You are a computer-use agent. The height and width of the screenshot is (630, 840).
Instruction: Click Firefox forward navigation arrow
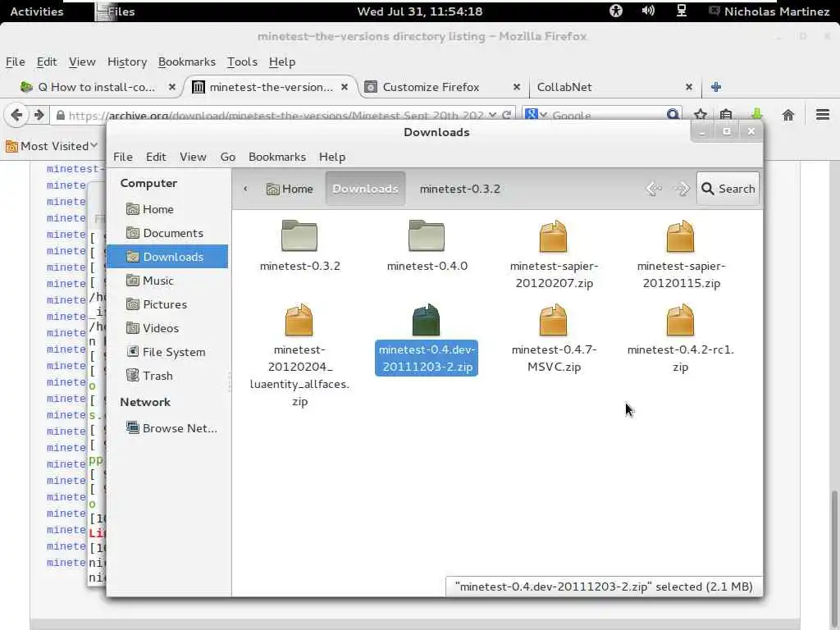pos(39,115)
